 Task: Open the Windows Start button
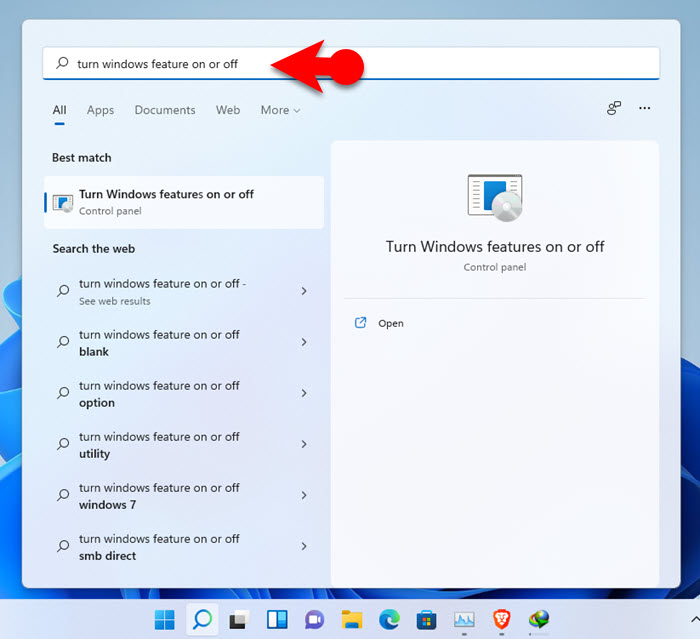tap(164, 619)
